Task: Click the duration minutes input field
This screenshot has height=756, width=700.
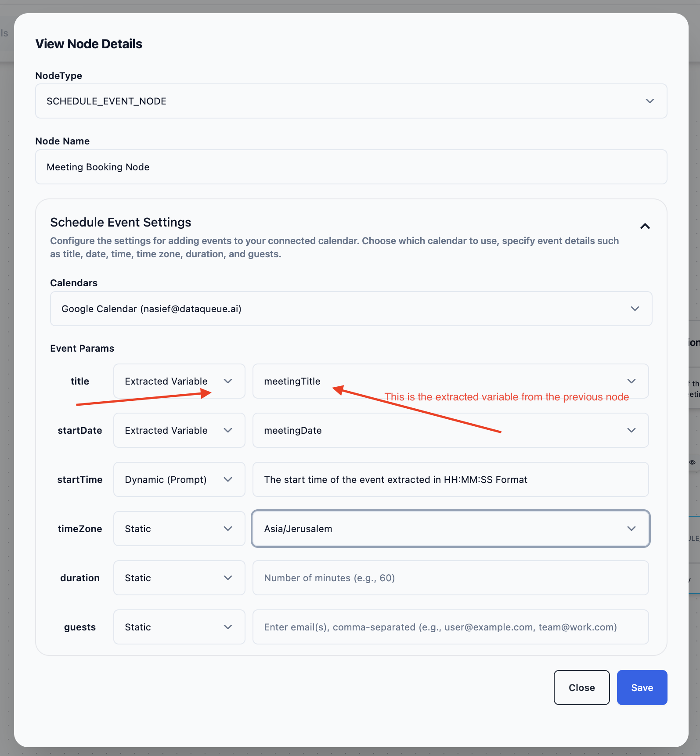Action: click(450, 578)
